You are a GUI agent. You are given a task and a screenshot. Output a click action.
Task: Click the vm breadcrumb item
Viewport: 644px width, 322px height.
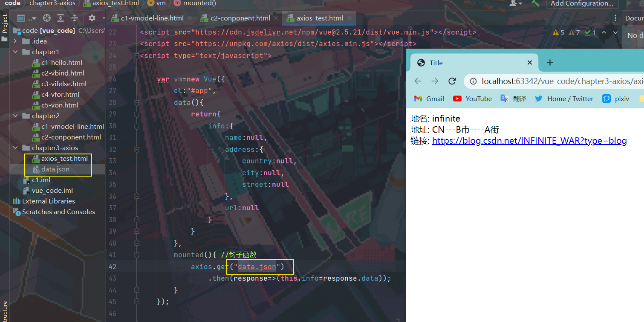(x=156, y=3)
